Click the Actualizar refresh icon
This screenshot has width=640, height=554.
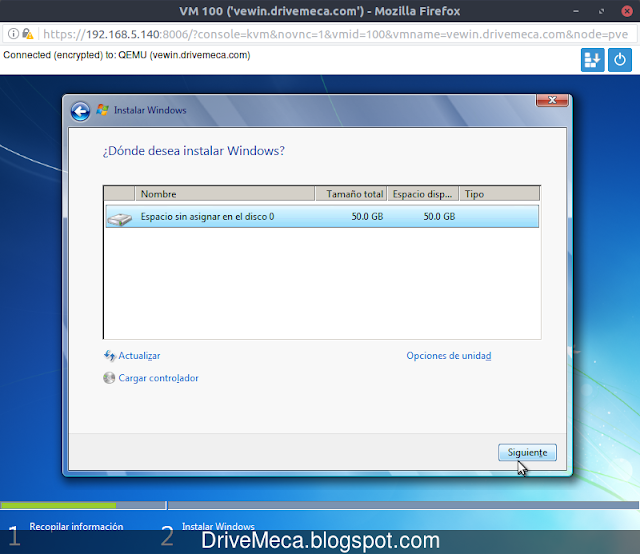click(x=109, y=356)
